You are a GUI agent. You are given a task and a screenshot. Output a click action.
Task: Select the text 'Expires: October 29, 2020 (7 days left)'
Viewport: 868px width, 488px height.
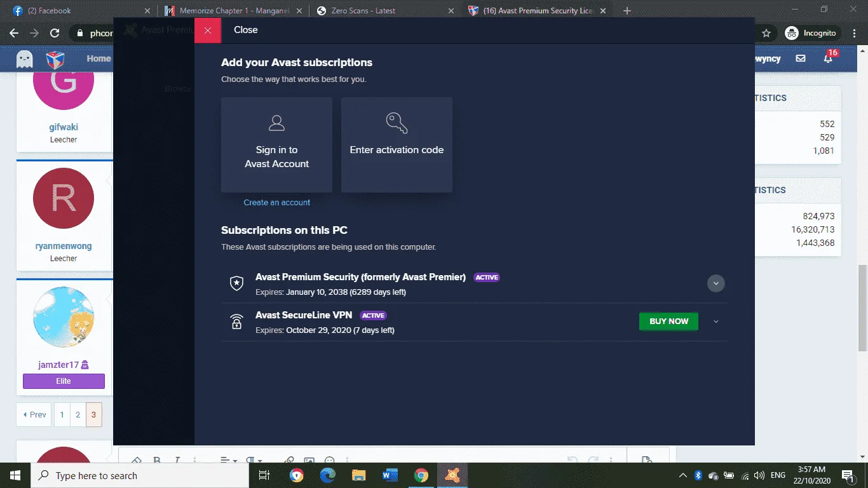325,330
